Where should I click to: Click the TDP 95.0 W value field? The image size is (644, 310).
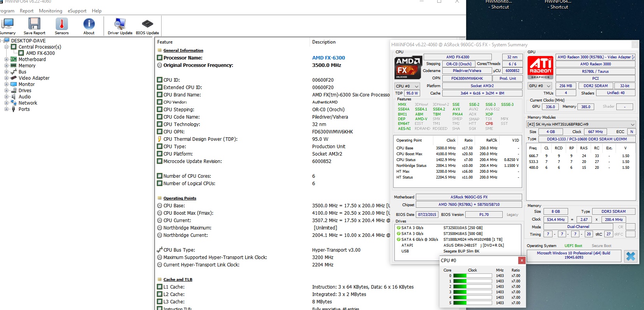tap(412, 93)
